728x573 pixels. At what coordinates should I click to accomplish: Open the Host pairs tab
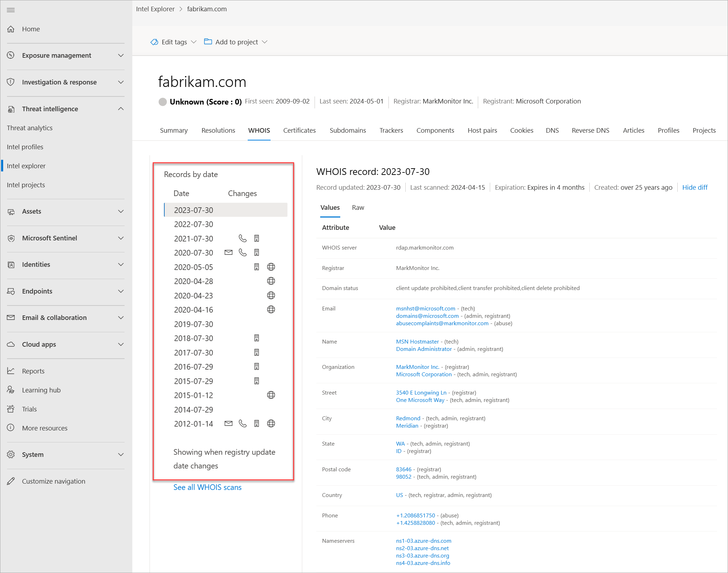(482, 130)
